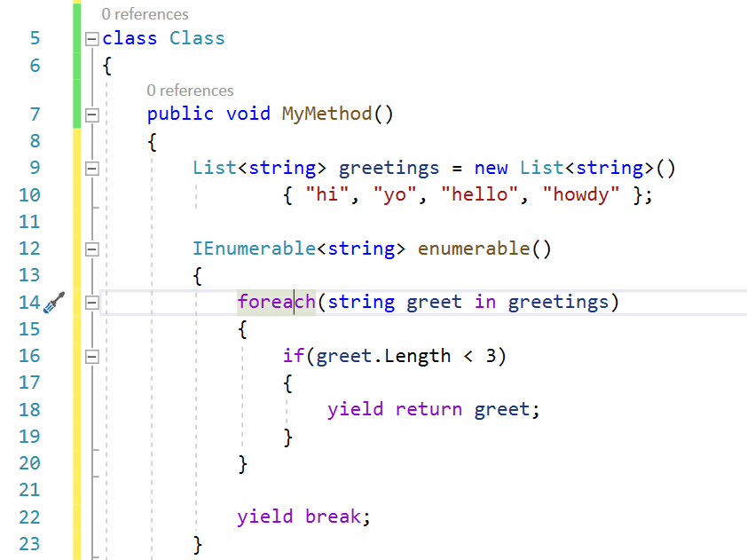
Task: Collapse the if greet.Length block
Action: tap(91, 355)
